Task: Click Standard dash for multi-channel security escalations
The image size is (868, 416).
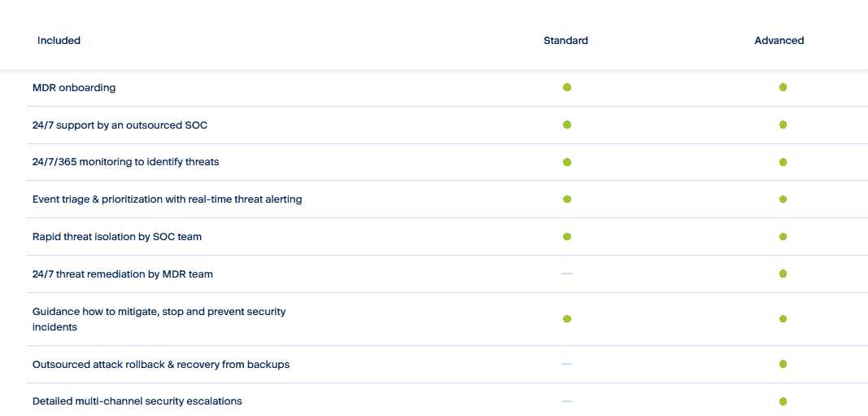Action: point(567,401)
